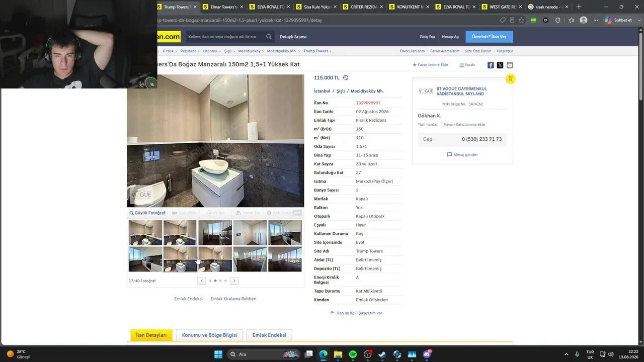Open Spotify from the taskbar
This screenshot has width=644, height=362.
coord(353,354)
